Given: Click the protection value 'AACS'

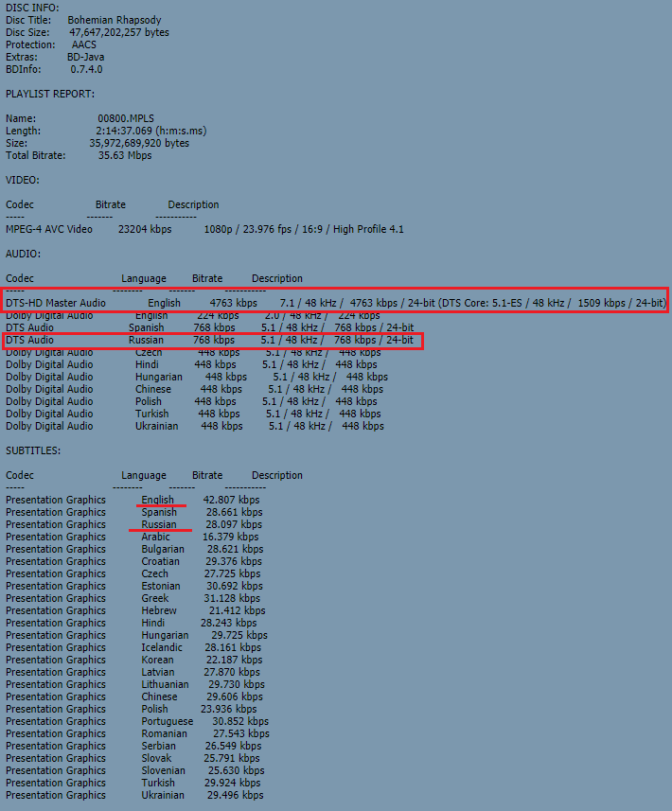Looking at the screenshot, I should 84,45.
